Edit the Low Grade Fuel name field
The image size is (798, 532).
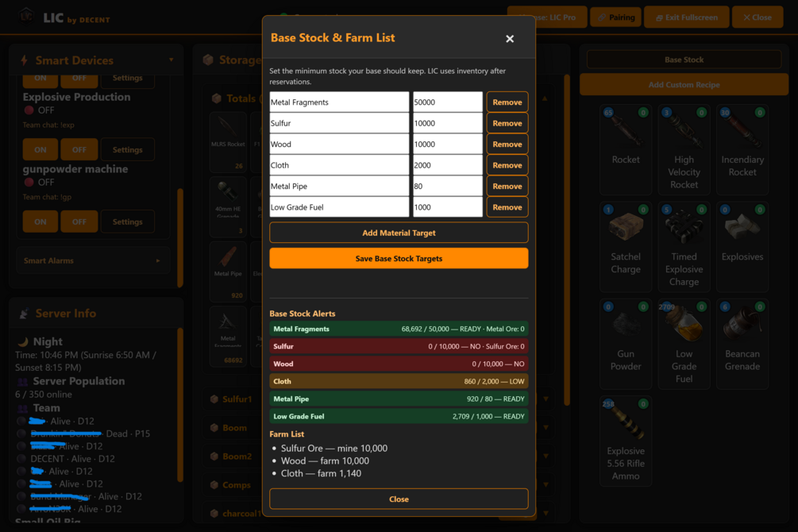tap(339, 207)
